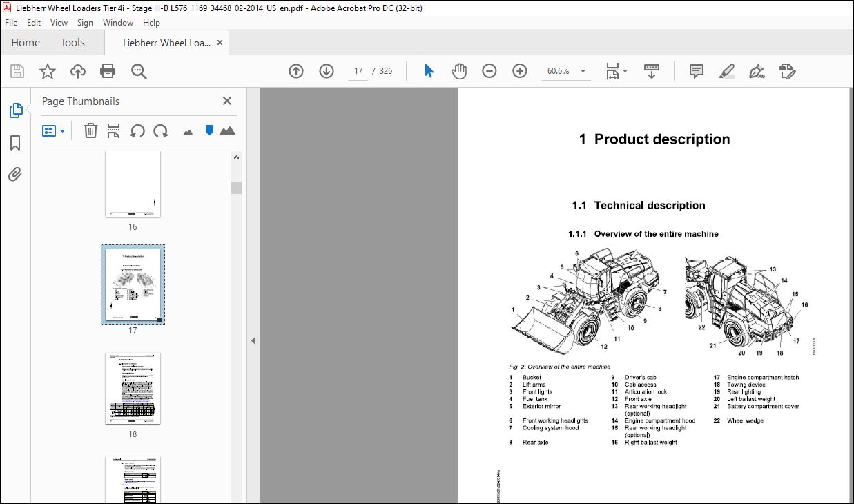
Task: Add a comment sticky note
Action: pyautogui.click(x=697, y=70)
